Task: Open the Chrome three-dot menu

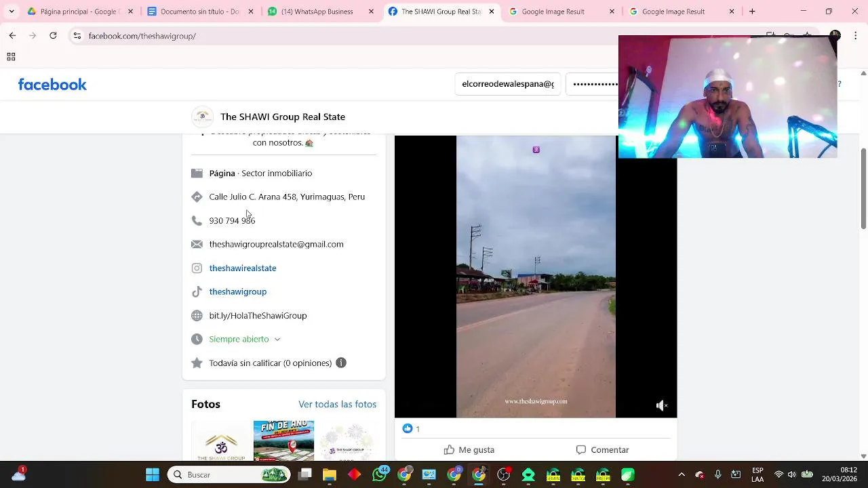Action: tap(856, 35)
